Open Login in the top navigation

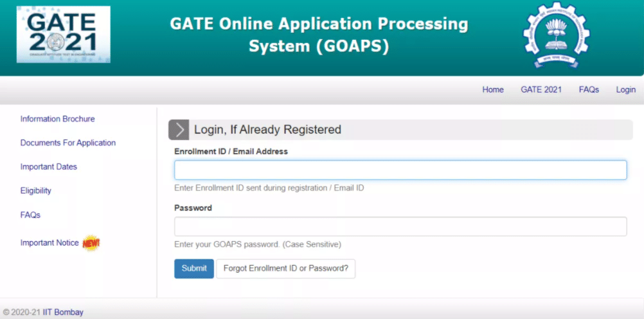coord(625,89)
